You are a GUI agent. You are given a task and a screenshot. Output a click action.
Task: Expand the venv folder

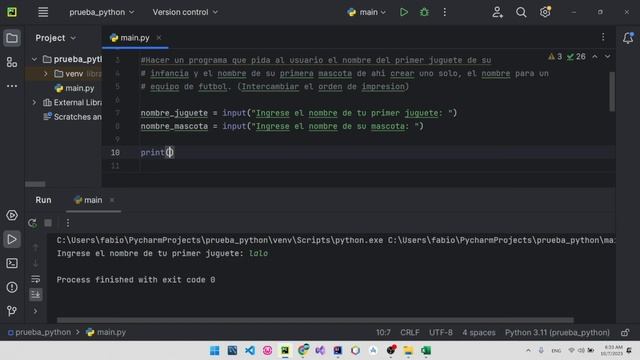tap(46, 74)
